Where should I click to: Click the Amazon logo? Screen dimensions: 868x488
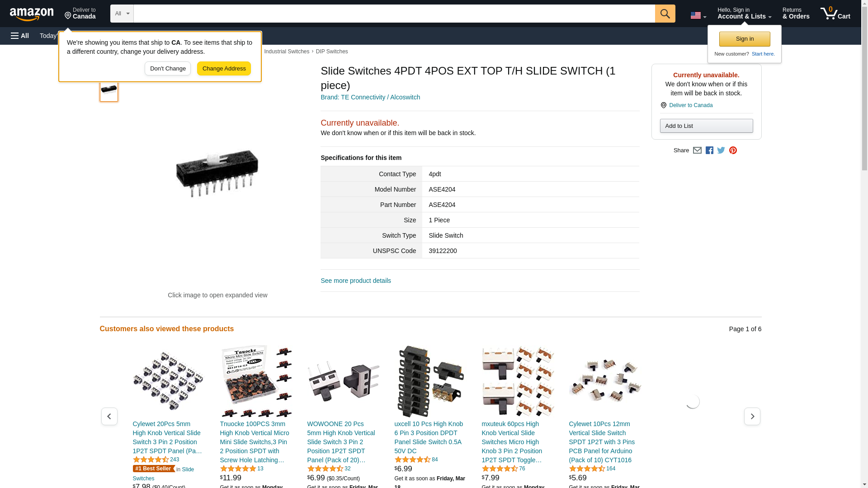tap(32, 14)
